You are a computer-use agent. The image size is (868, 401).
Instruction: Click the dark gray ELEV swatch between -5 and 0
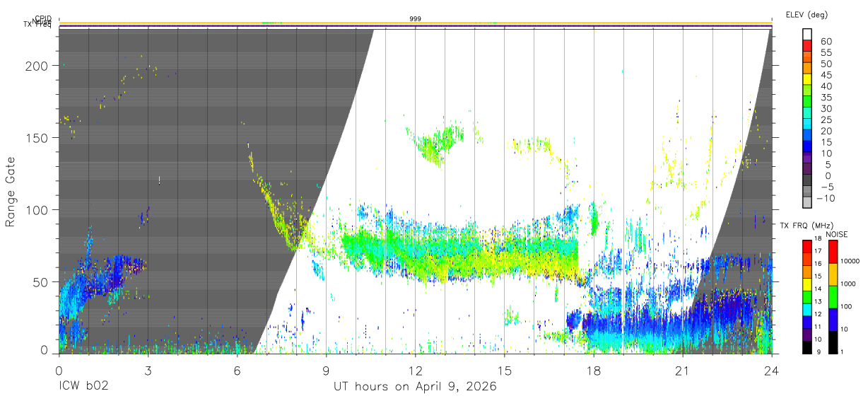pyautogui.click(x=807, y=181)
